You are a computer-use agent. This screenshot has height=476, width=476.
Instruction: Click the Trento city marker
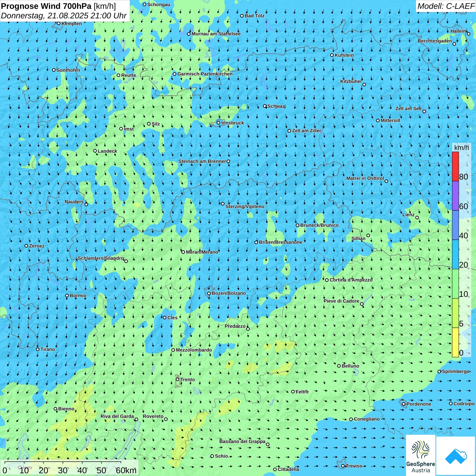point(177,379)
